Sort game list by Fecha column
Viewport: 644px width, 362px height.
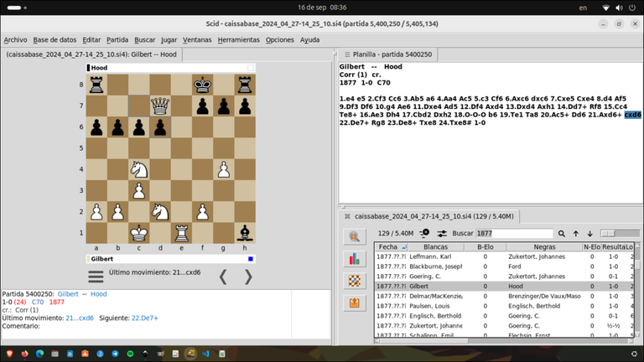coord(392,247)
